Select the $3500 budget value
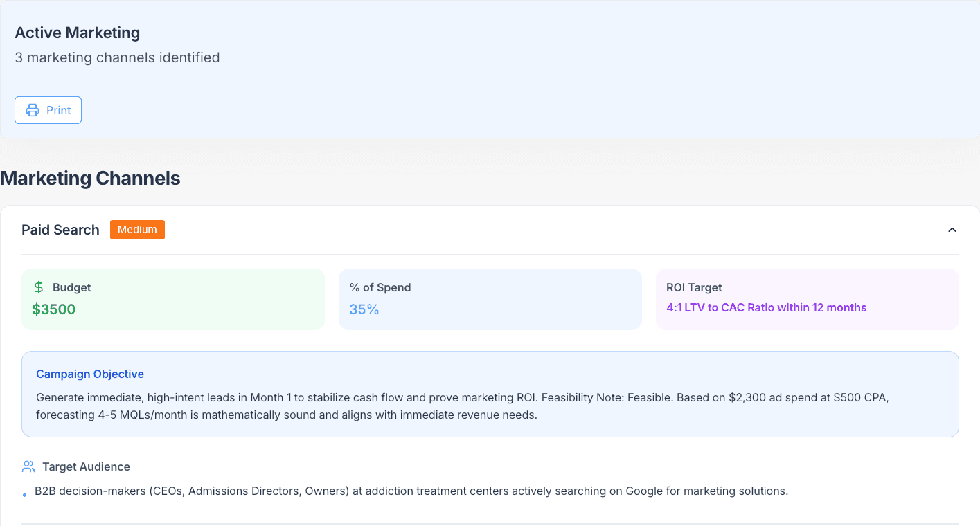 pos(53,309)
